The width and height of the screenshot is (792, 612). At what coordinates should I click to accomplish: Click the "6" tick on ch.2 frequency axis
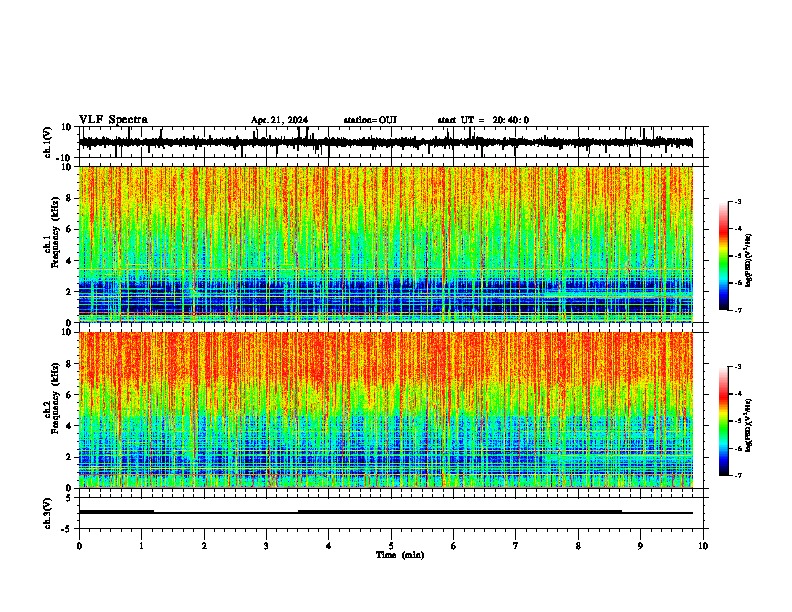tap(70, 395)
